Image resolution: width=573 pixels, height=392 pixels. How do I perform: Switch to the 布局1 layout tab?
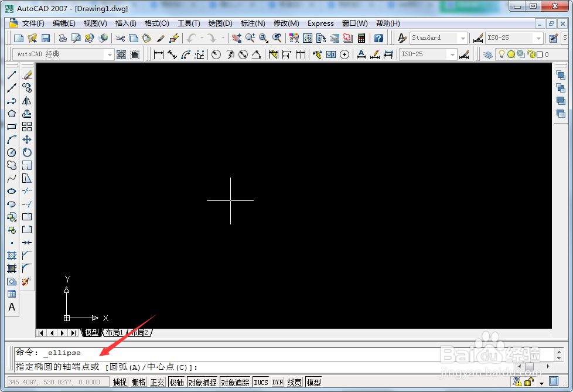[x=115, y=332]
